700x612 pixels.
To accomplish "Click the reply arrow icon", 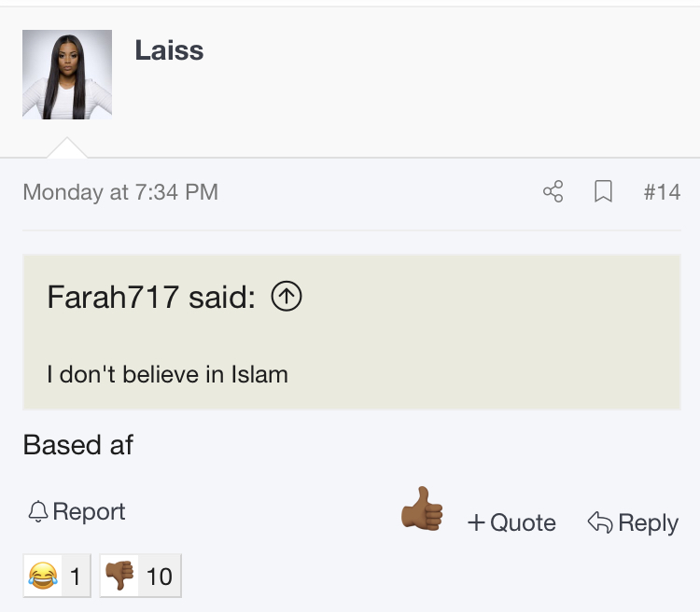I will 599,522.
